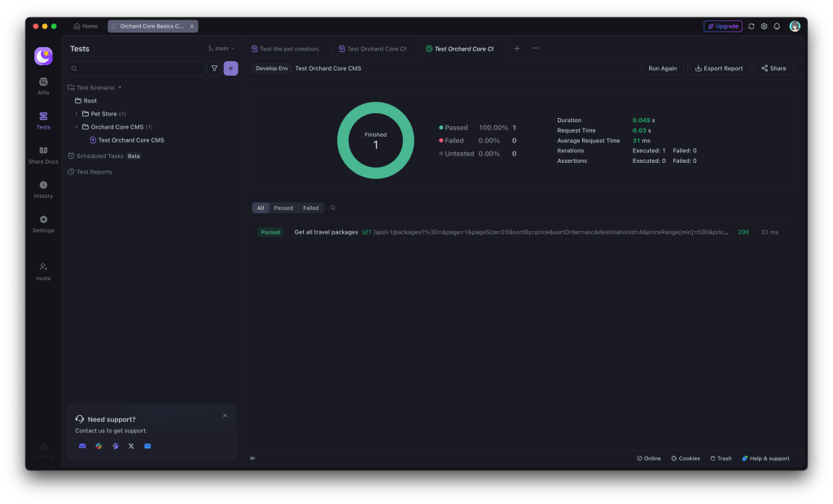Expand the Pet Store folder
The image size is (833, 504).
coord(77,114)
